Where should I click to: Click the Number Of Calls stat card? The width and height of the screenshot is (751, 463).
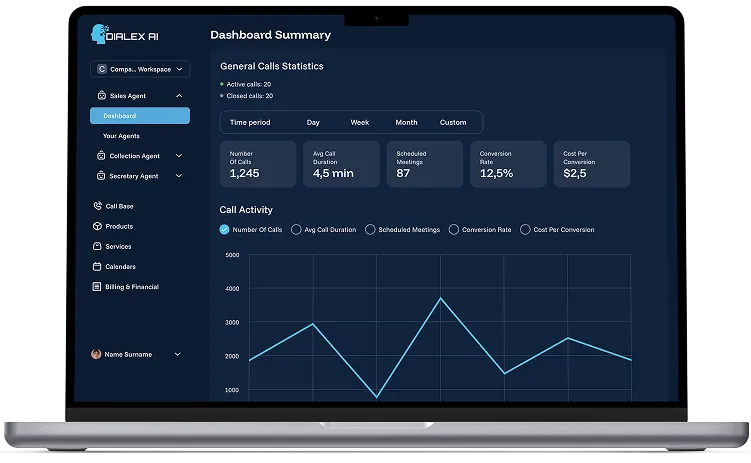pyautogui.click(x=258, y=164)
